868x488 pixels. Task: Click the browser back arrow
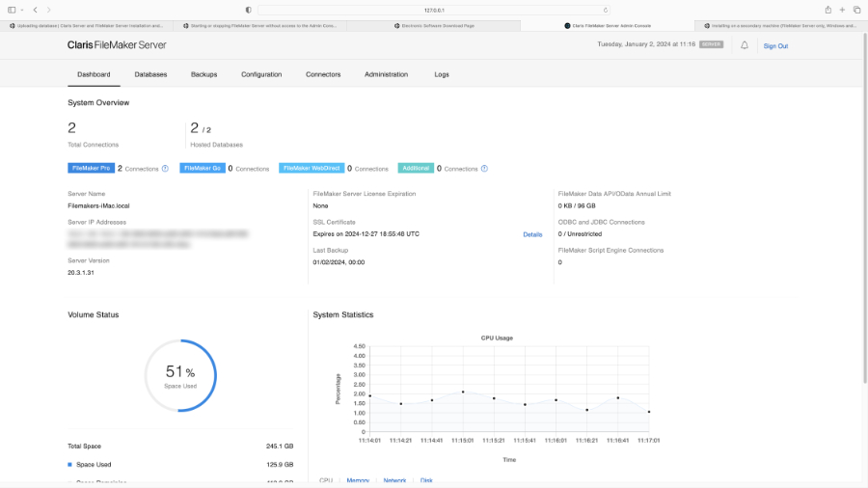(x=36, y=10)
